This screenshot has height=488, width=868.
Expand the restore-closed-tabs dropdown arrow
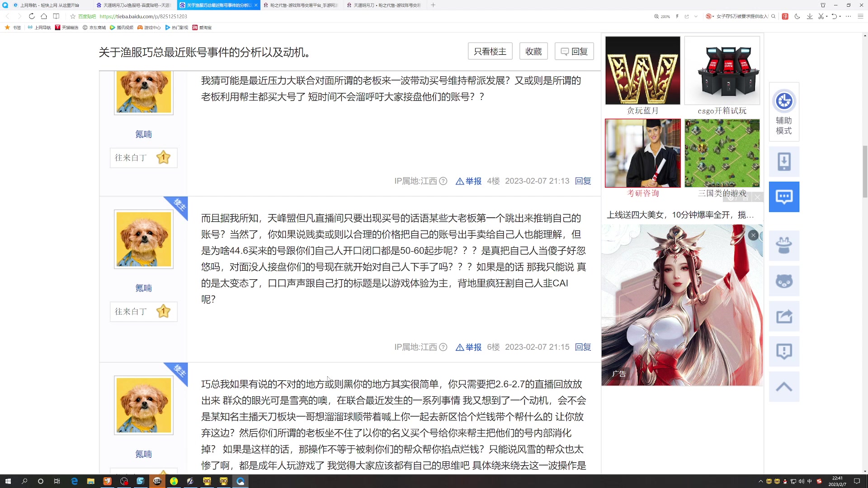[840, 16]
